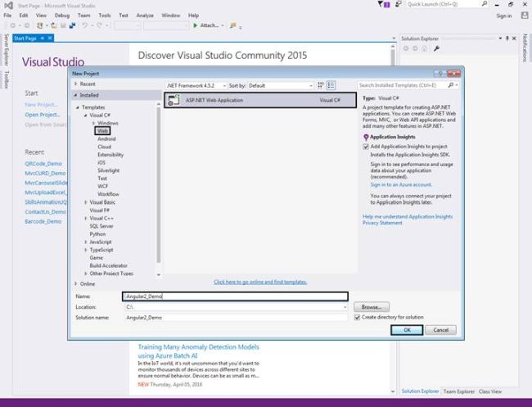Click the Visual Studio logo in title bar

point(8,6)
